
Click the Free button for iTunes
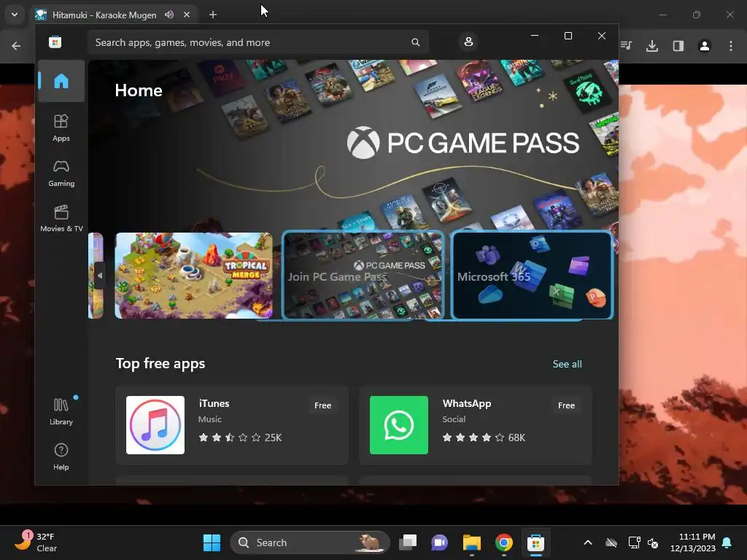[322, 405]
